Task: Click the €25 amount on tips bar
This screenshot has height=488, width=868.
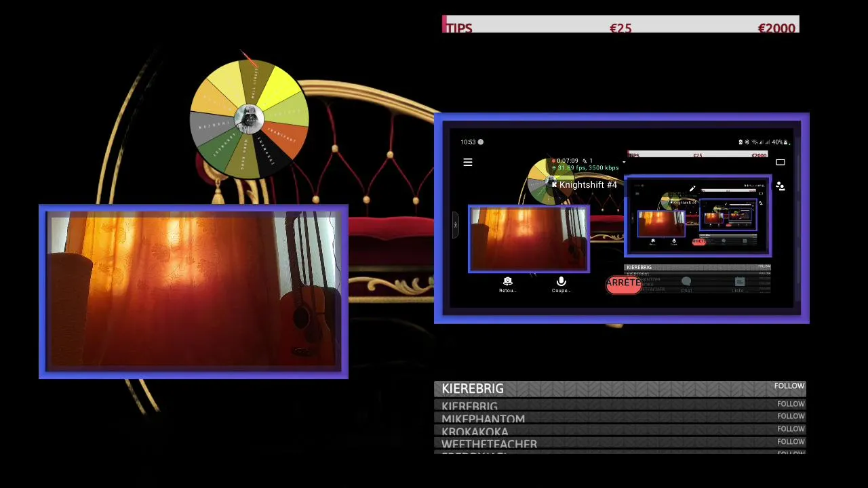Action: point(620,28)
